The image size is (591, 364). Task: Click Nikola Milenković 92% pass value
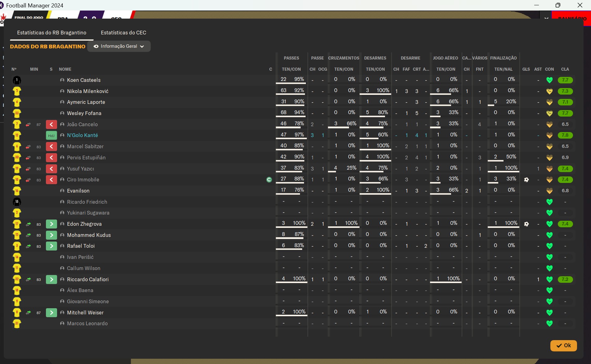click(x=299, y=90)
